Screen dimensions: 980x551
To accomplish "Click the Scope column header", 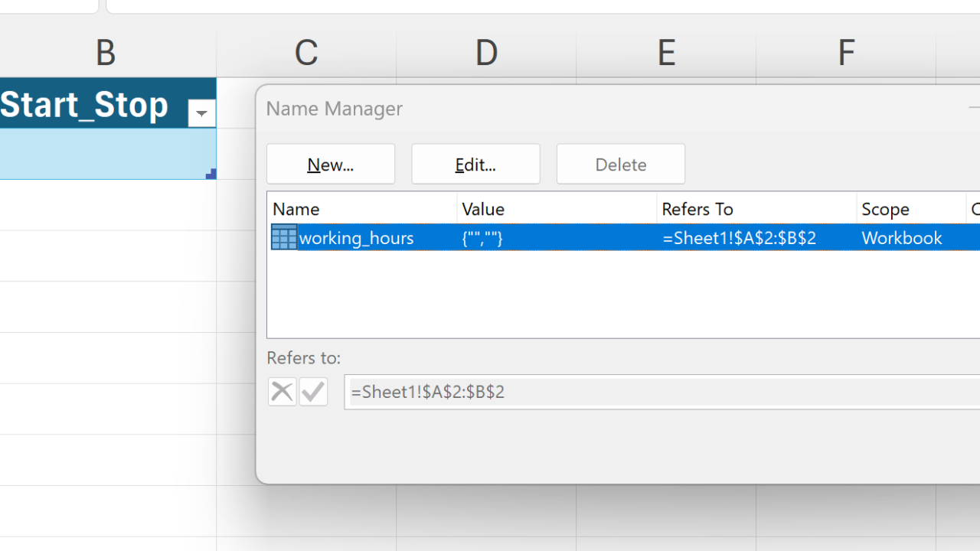I will (x=911, y=209).
